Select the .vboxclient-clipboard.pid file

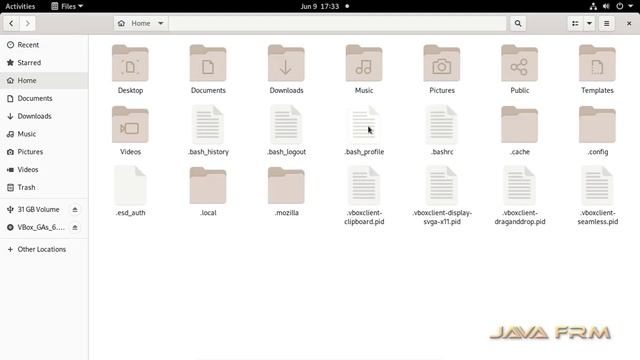364,186
